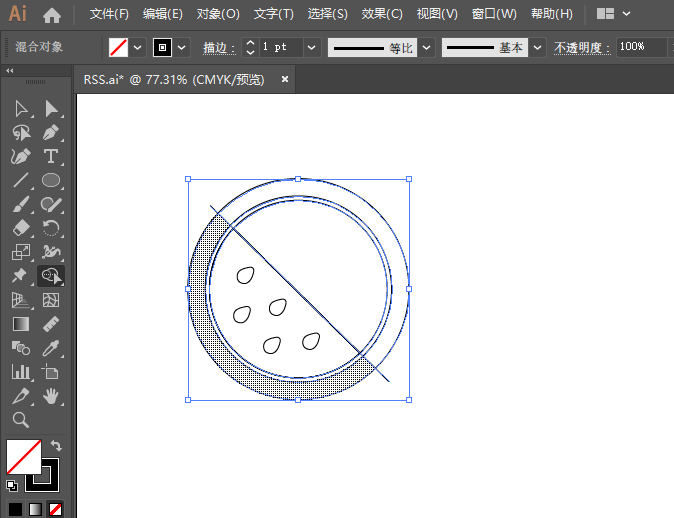Select the Eyedropper tool

[51, 348]
